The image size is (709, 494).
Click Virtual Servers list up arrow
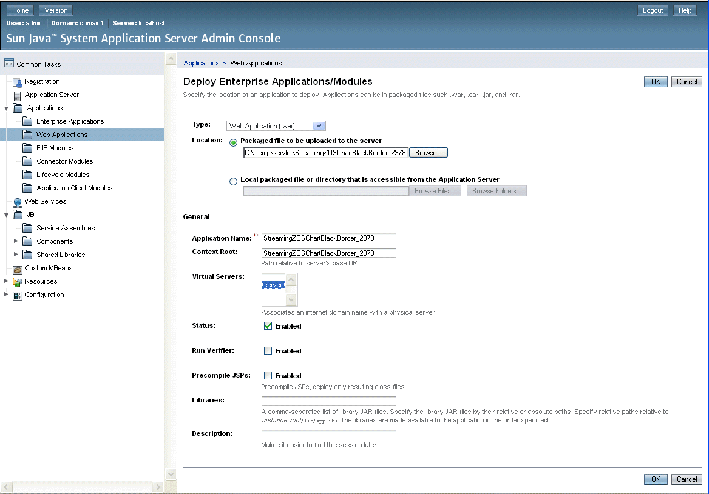pyautogui.click(x=291, y=280)
